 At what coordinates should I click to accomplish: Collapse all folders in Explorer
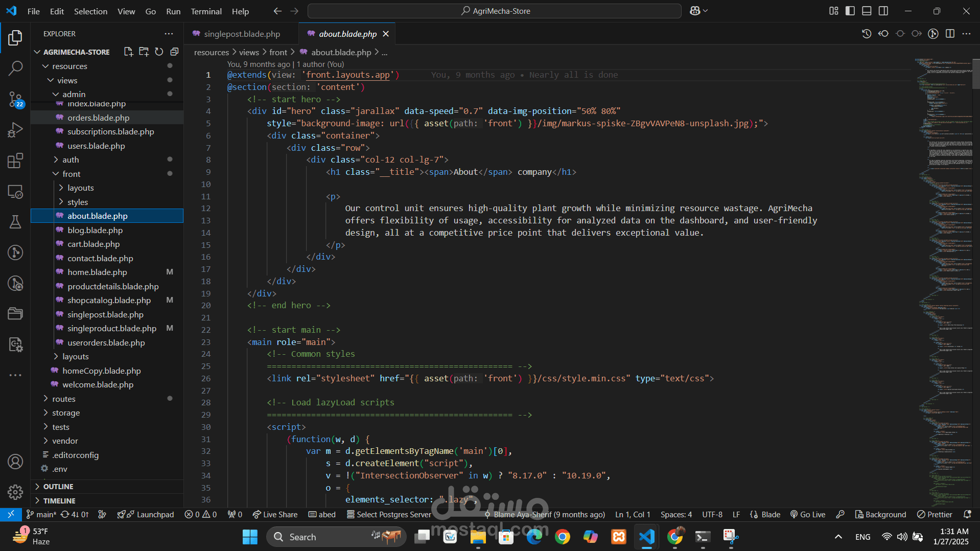[x=174, y=52]
